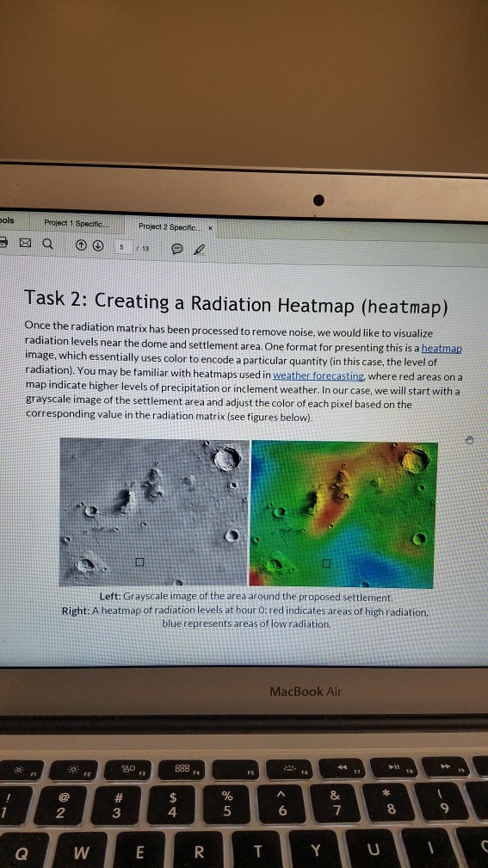488x868 pixels.
Task: Click the grayscale settlement image
Action: click(154, 512)
